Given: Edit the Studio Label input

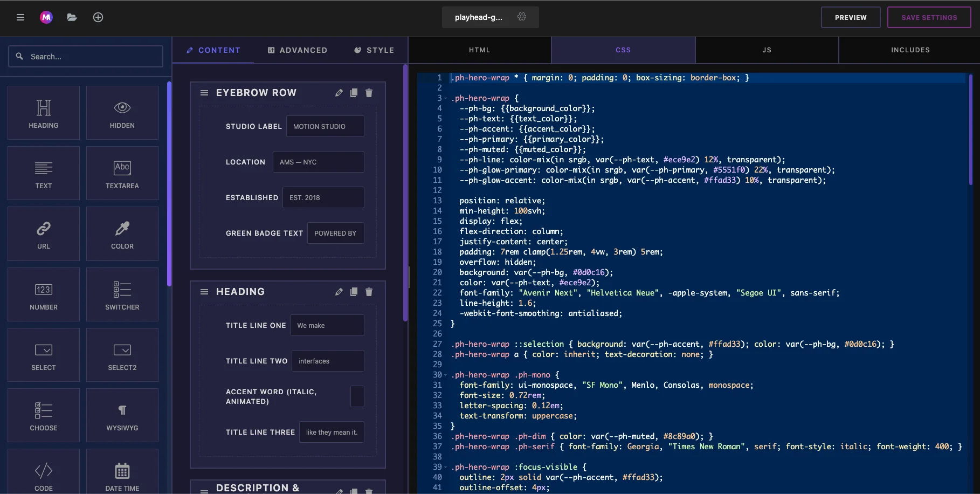Looking at the screenshot, I should [325, 126].
